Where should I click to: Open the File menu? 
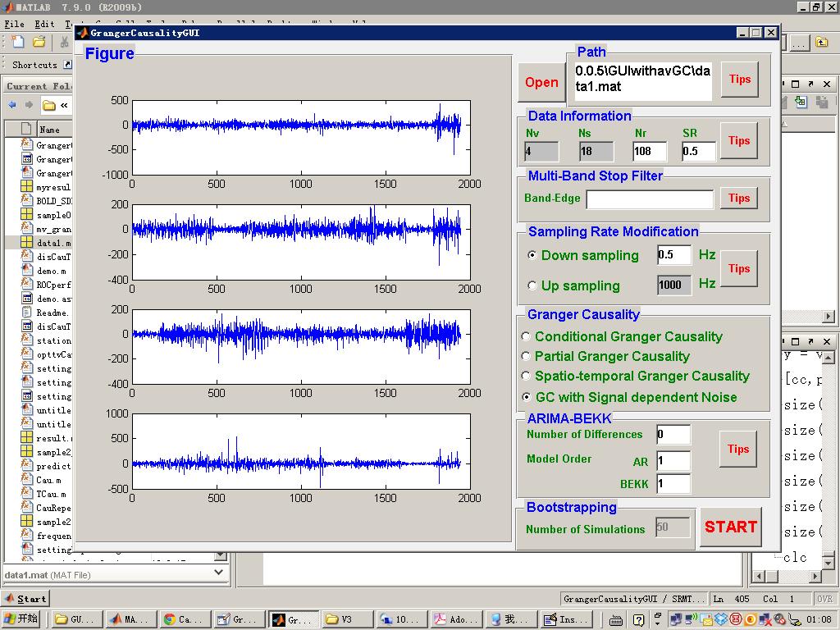[x=15, y=25]
